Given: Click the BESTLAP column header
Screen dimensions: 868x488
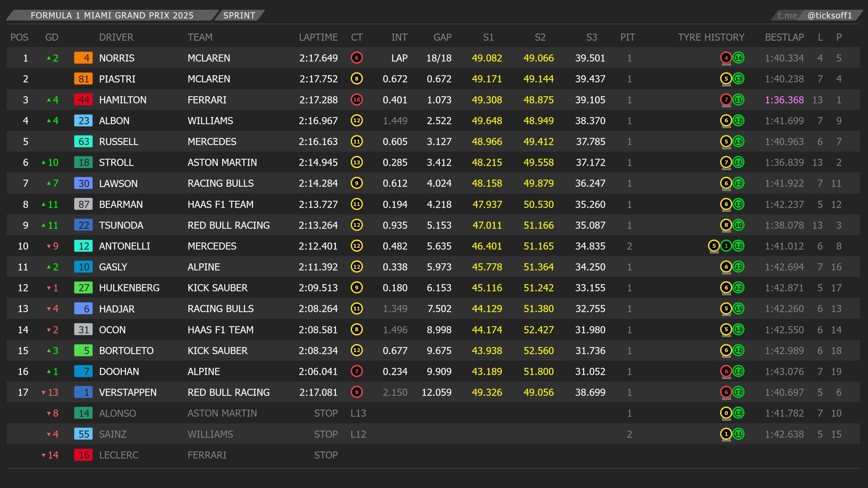Looking at the screenshot, I should pos(784,37).
